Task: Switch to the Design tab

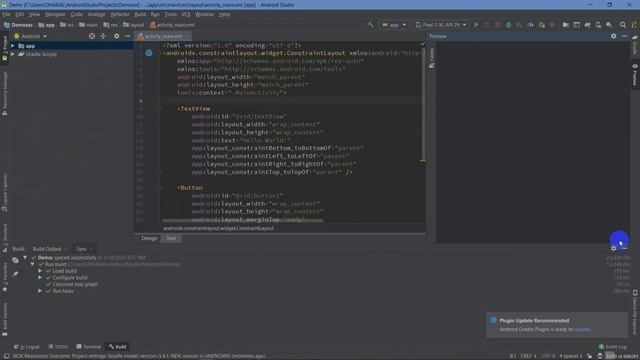Action: (x=149, y=238)
